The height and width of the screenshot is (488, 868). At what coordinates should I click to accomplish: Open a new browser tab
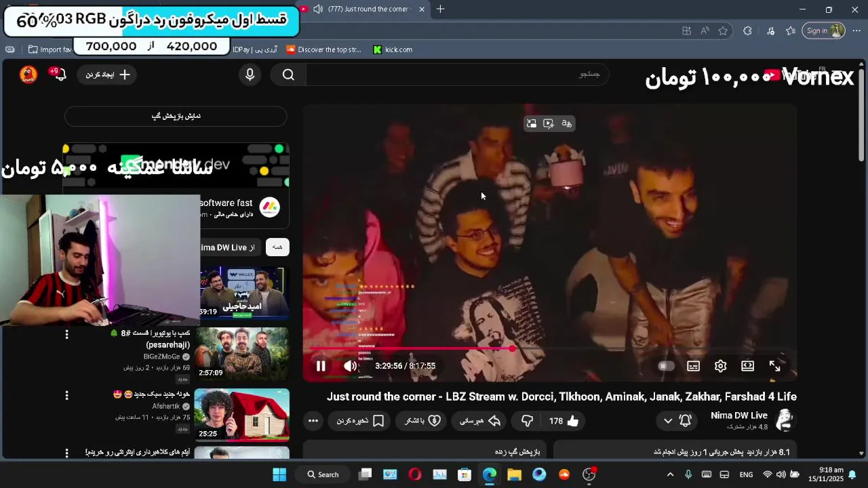(x=441, y=9)
